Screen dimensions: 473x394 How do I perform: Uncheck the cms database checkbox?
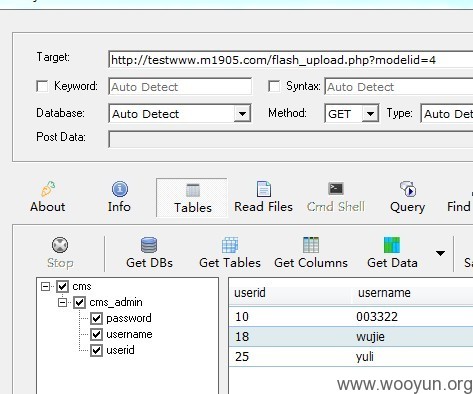[62, 286]
